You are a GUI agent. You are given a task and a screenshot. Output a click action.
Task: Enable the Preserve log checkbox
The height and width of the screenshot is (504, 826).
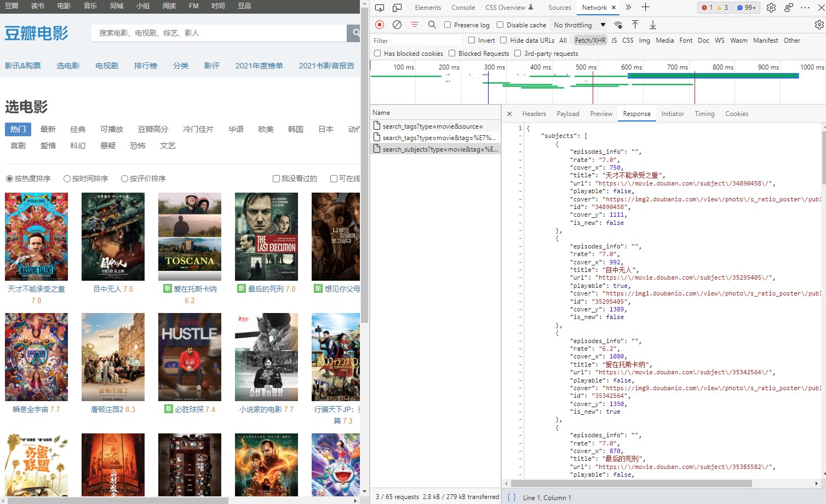pos(448,25)
